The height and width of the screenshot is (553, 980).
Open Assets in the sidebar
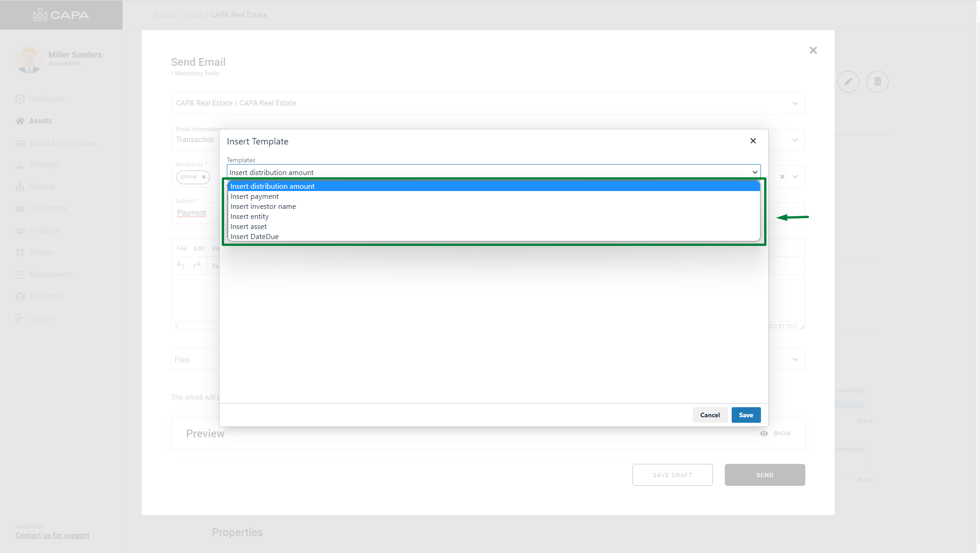point(40,121)
